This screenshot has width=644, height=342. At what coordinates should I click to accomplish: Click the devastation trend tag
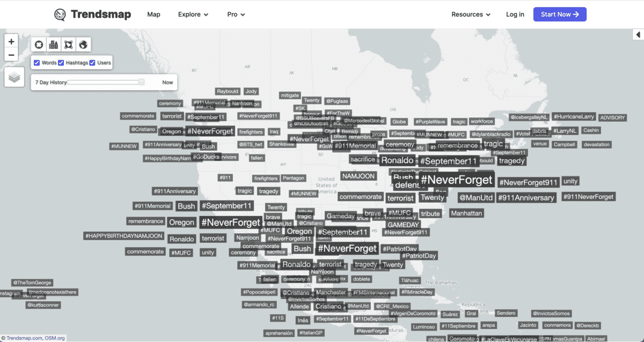pyautogui.click(x=596, y=144)
